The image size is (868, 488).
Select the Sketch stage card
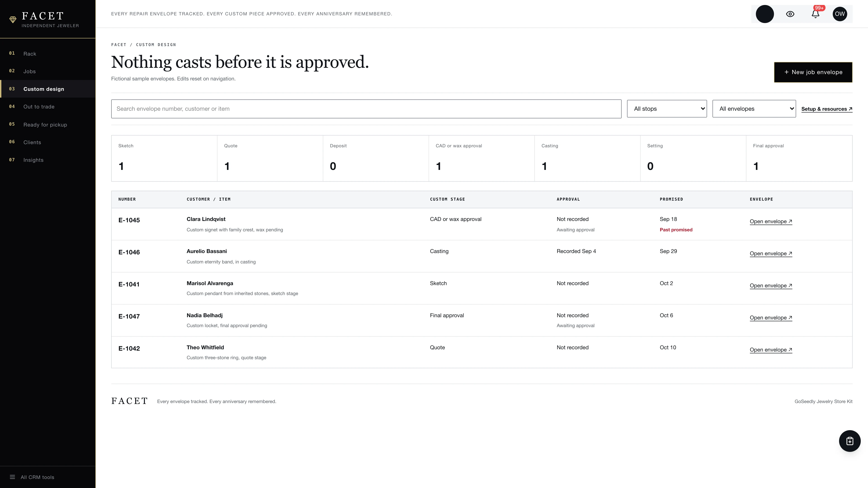164,158
